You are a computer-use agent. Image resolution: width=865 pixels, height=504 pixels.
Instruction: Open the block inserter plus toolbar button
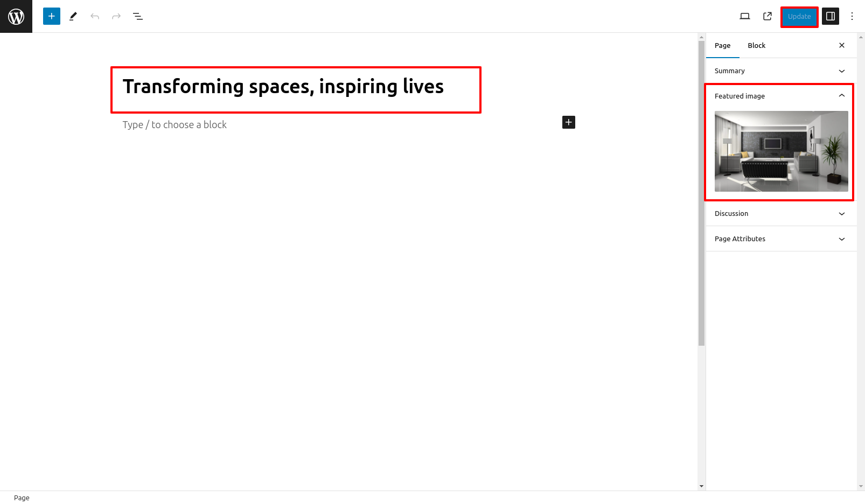(52, 16)
